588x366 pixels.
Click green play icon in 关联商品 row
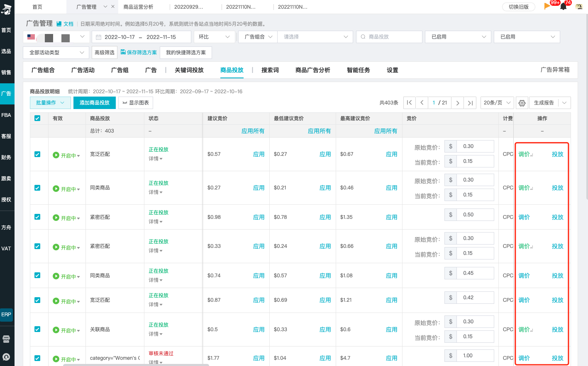tap(56, 330)
